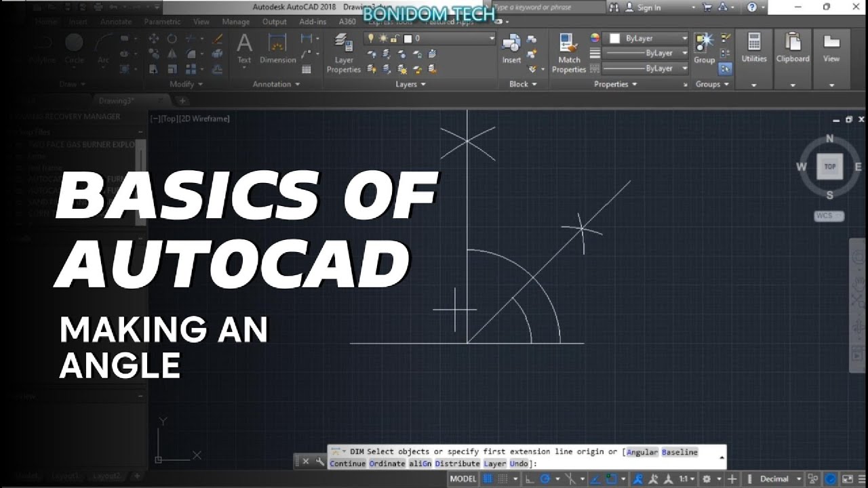The height and width of the screenshot is (488, 868).
Task: Select the Move tool in Modify panel
Action: click(x=153, y=39)
